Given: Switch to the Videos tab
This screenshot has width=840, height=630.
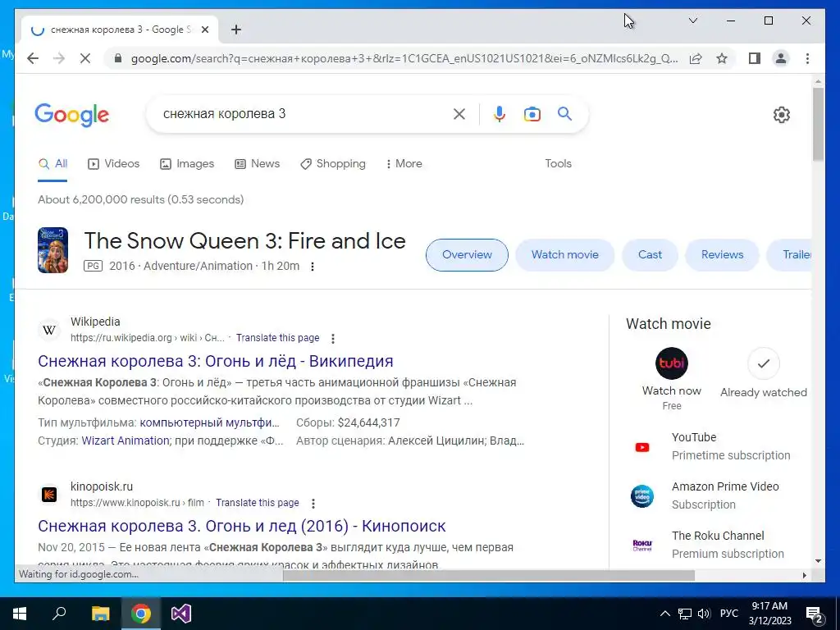Looking at the screenshot, I should (113, 164).
